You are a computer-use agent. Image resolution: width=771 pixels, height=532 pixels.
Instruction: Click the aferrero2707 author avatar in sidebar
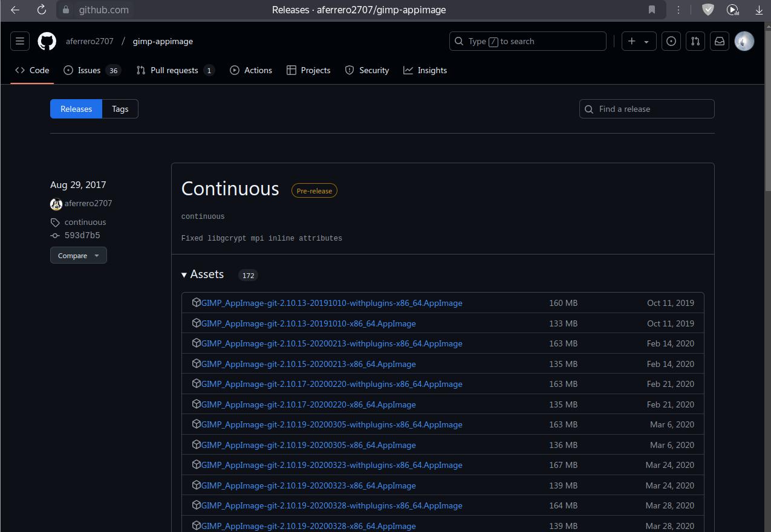coord(56,204)
